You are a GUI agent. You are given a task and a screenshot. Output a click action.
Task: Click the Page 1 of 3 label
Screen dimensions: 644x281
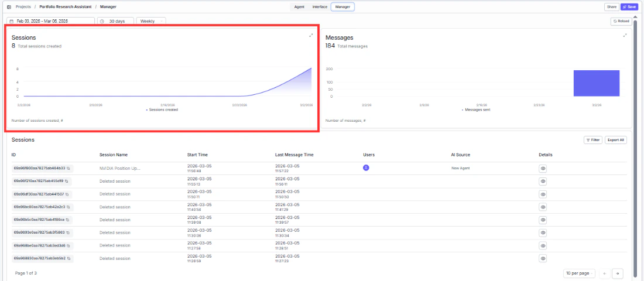(x=26, y=273)
